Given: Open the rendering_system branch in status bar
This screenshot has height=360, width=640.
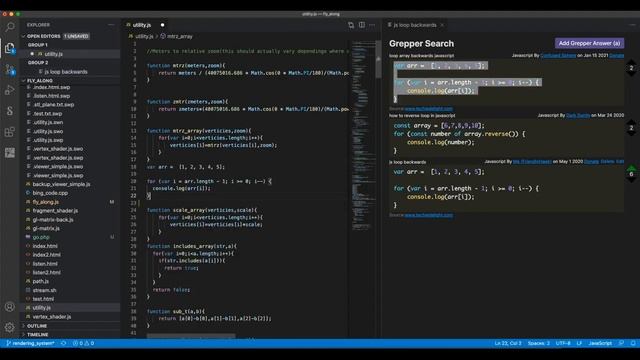Looking at the screenshot, I should [x=31, y=343].
